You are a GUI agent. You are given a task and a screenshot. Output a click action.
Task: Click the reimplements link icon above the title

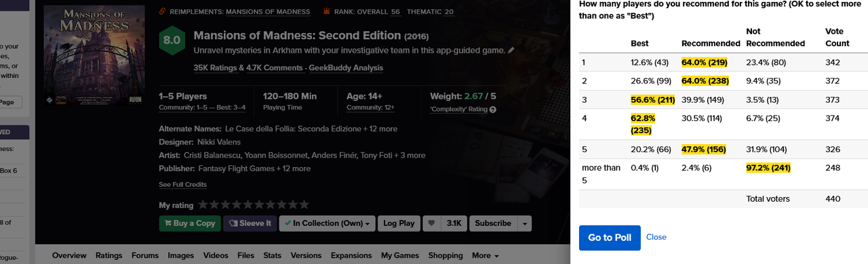tap(162, 12)
